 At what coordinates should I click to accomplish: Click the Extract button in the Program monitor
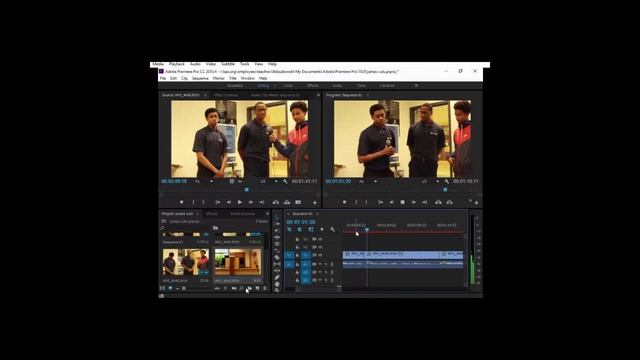point(449,202)
